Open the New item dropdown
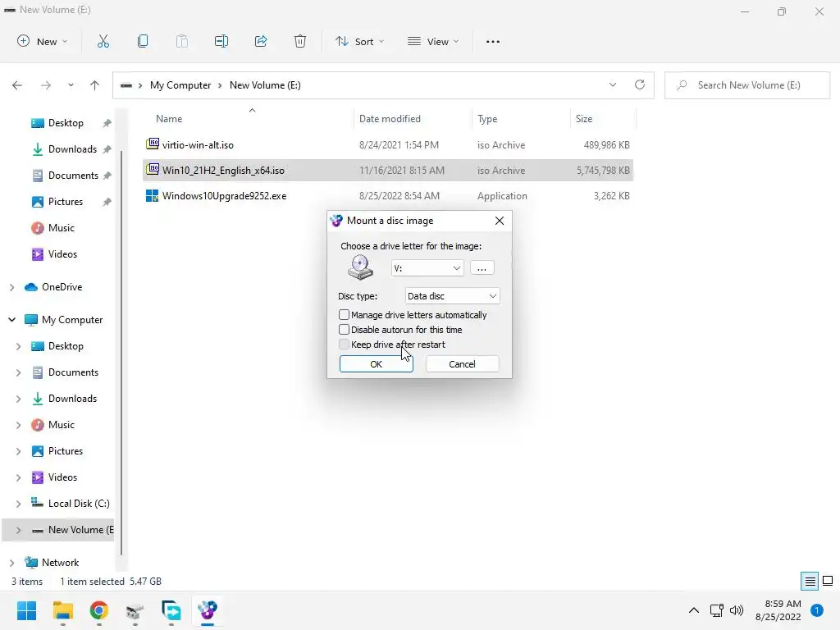This screenshot has width=840, height=630. point(43,41)
